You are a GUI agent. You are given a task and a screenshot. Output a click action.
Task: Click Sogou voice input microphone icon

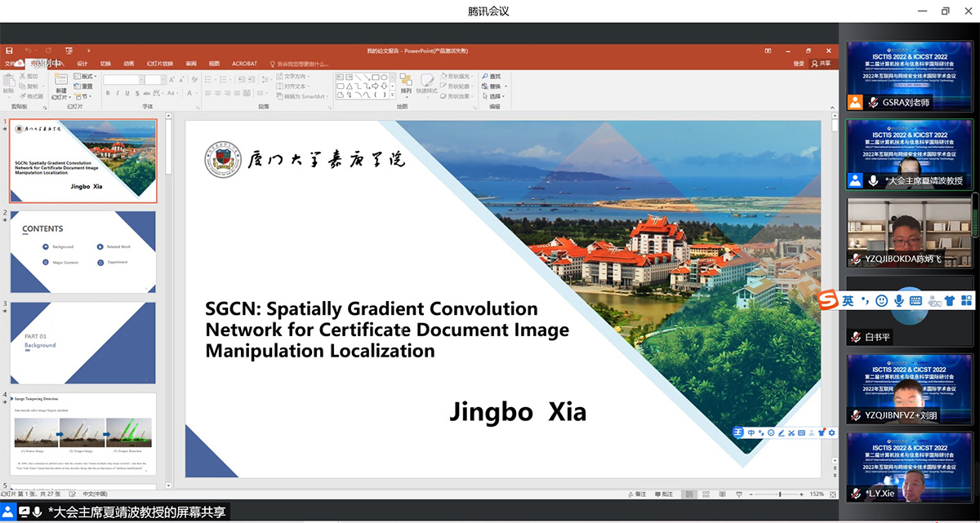(898, 300)
